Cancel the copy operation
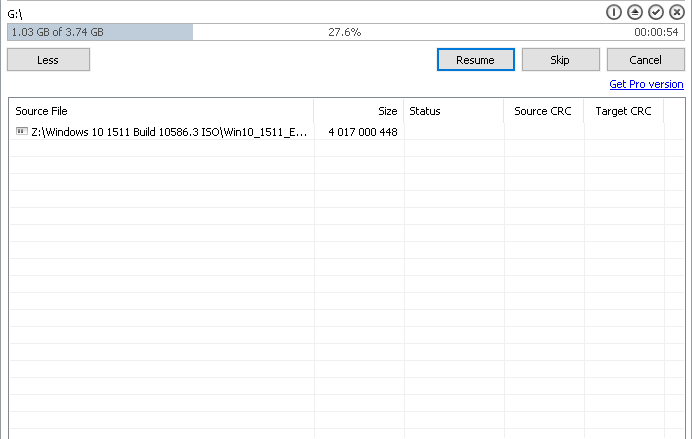The image size is (692, 439). tap(646, 60)
